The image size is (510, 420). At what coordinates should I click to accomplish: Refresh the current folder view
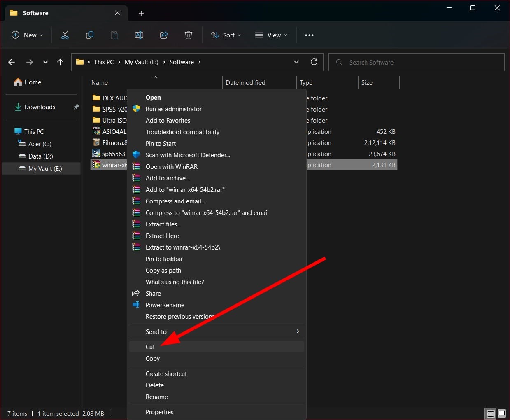314,62
